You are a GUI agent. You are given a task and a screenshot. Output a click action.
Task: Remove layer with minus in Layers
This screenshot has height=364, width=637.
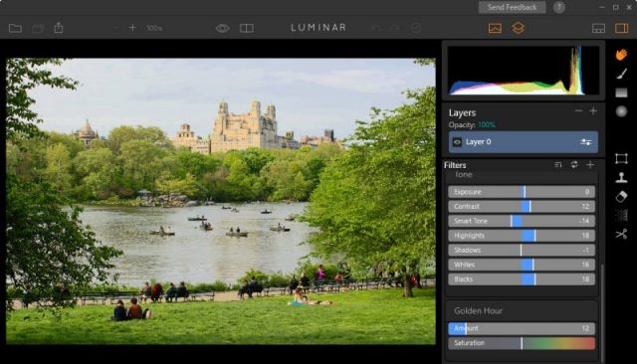[578, 110]
